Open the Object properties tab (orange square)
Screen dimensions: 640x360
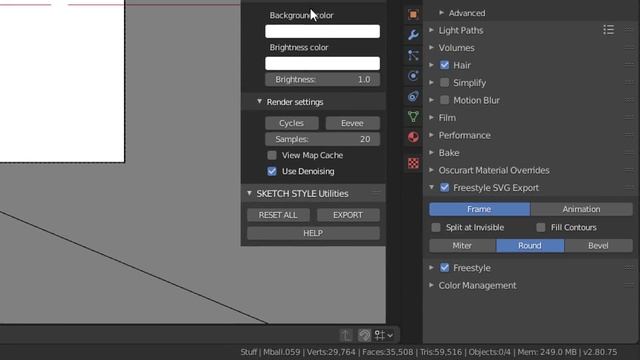413,15
